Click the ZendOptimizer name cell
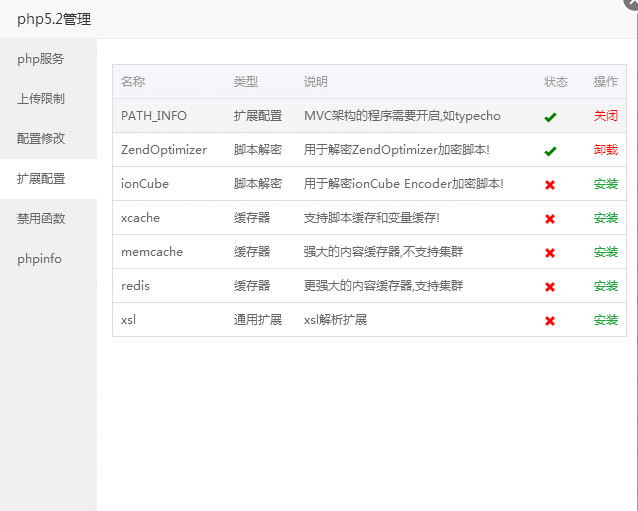The width and height of the screenshot is (638, 511). pyautogui.click(x=164, y=150)
